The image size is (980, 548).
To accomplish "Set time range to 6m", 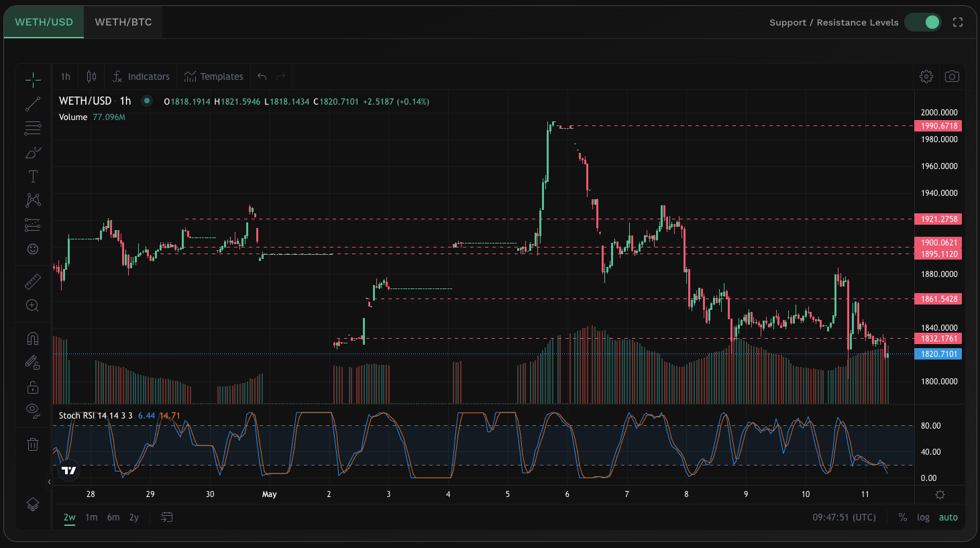I will [x=113, y=517].
